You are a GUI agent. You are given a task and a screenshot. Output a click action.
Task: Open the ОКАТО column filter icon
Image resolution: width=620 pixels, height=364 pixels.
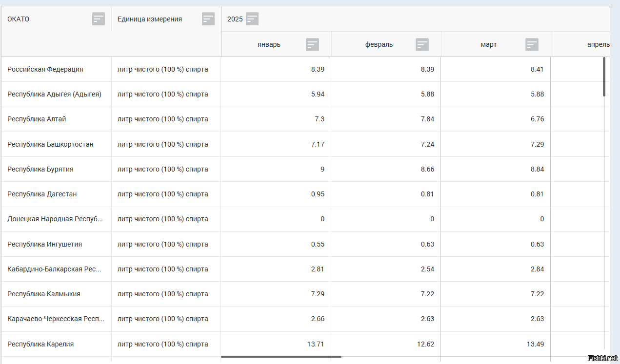pos(99,19)
